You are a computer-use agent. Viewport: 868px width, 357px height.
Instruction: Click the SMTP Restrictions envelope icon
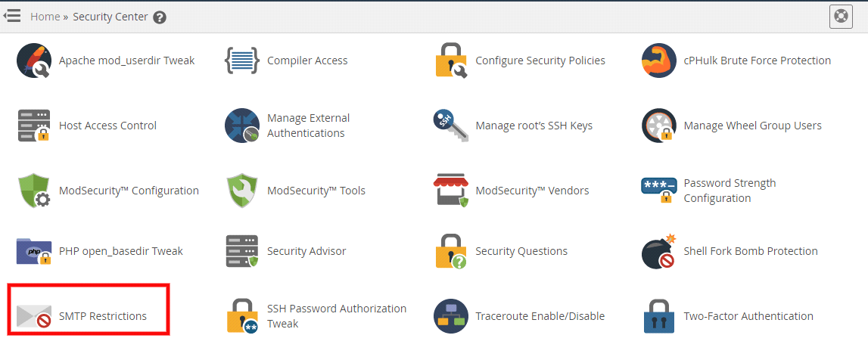(33, 316)
